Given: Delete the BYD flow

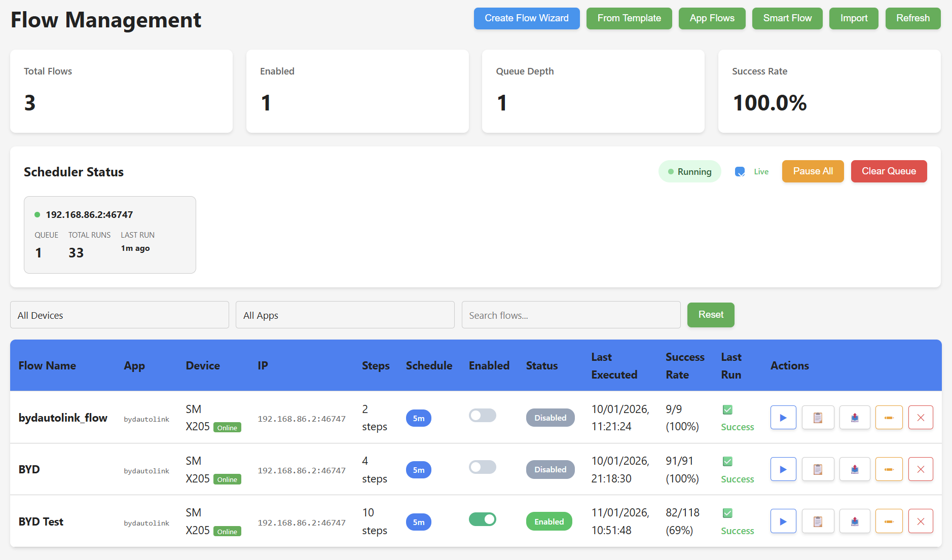Looking at the screenshot, I should point(921,469).
